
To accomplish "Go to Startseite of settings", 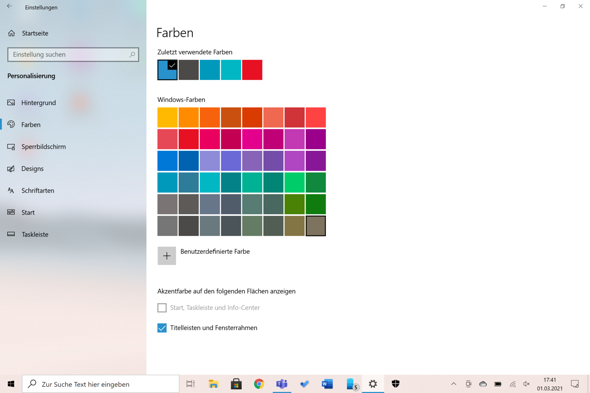I will click(35, 34).
